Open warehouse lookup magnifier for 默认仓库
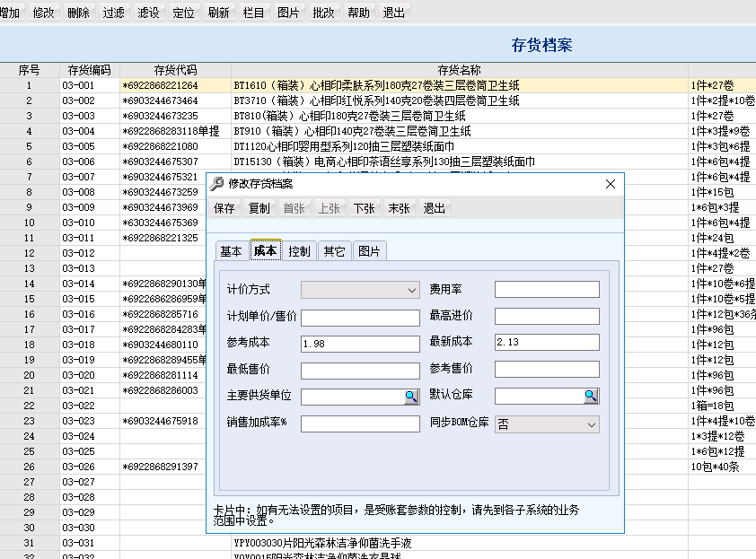 click(591, 396)
